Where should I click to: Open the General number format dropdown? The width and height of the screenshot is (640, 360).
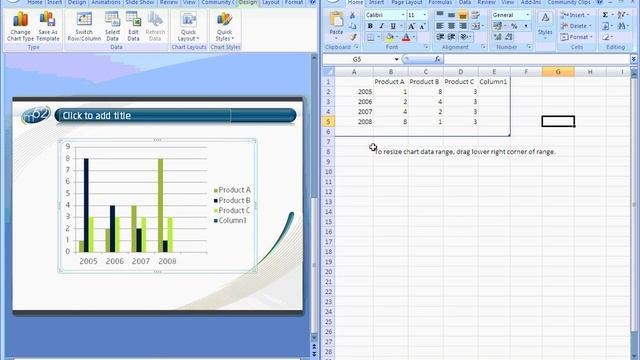527,15
